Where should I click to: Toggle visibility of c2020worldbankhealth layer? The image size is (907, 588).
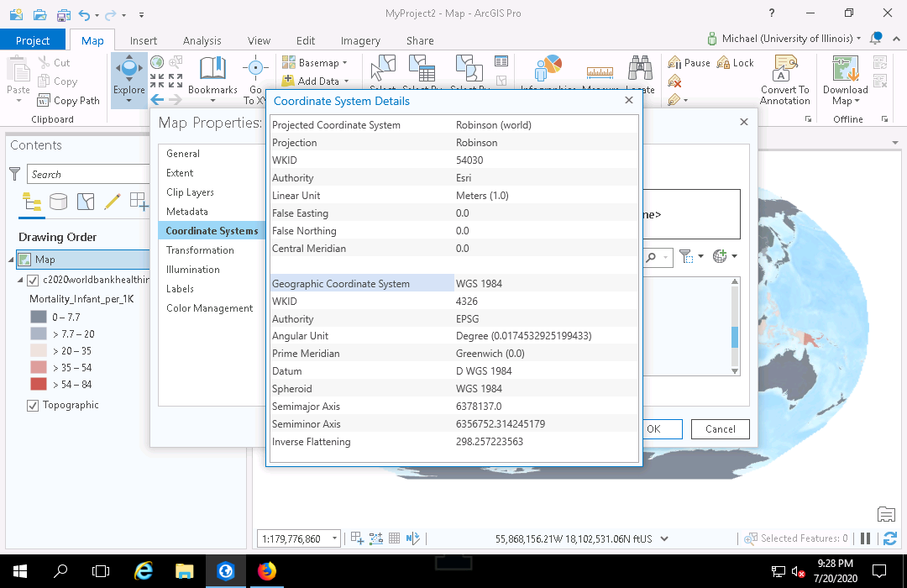pyautogui.click(x=33, y=280)
